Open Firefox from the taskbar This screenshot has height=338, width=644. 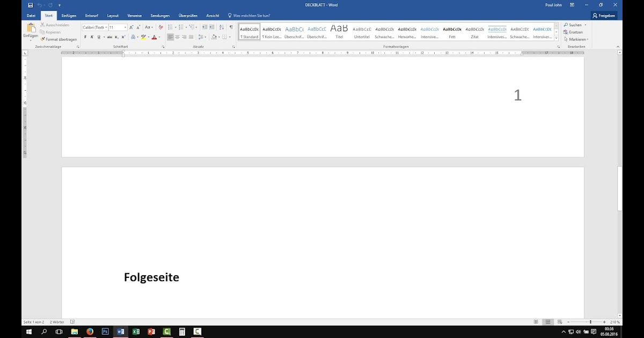(x=90, y=332)
